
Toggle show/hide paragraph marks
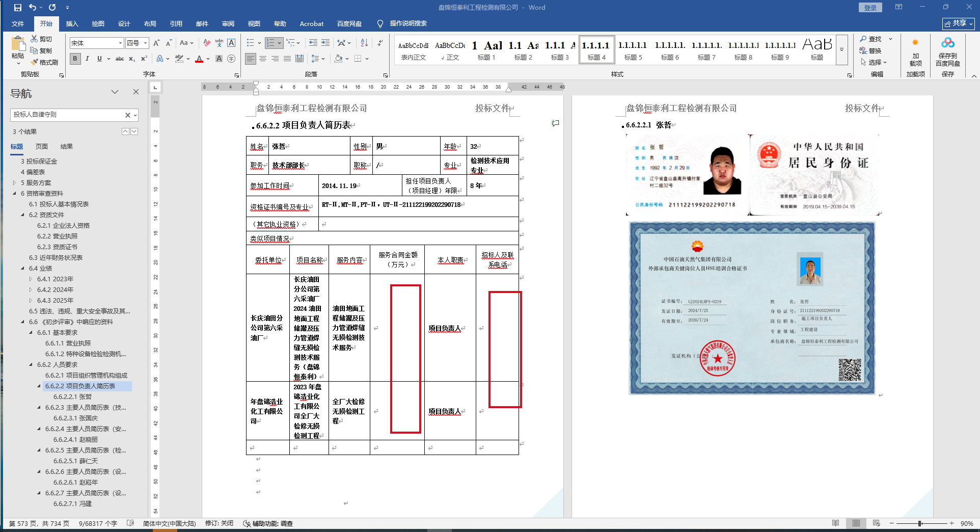(x=380, y=43)
